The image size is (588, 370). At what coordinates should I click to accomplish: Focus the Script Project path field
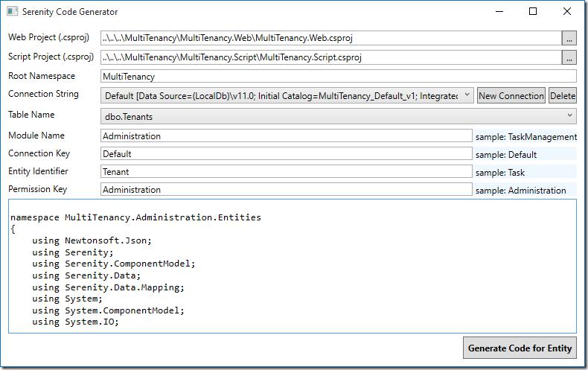click(330, 57)
